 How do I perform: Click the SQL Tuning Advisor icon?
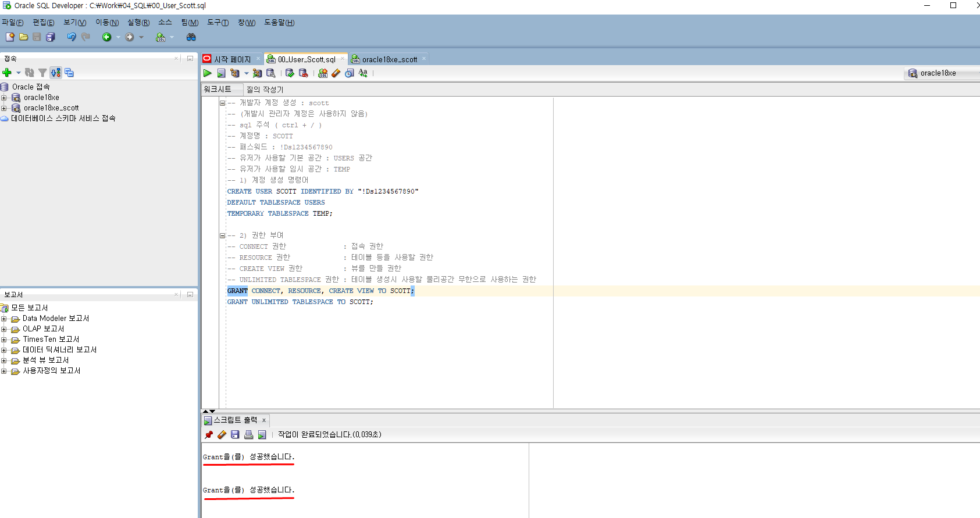point(270,73)
